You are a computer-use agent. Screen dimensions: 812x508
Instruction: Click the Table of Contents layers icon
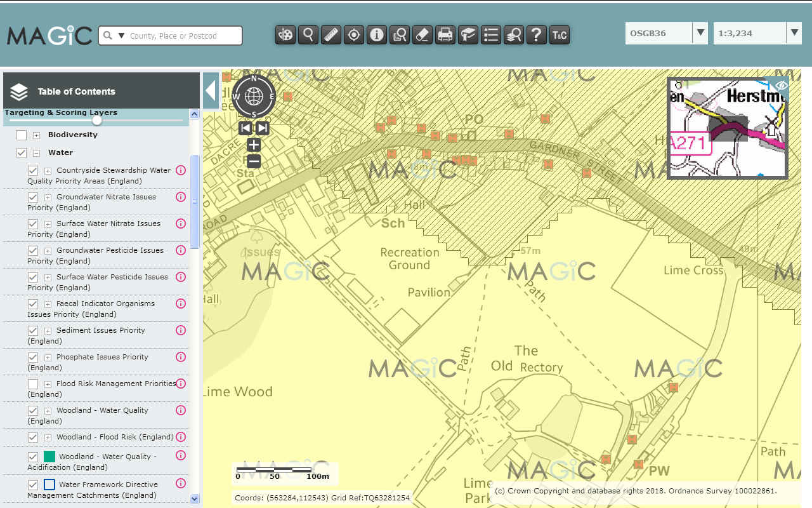click(x=19, y=92)
